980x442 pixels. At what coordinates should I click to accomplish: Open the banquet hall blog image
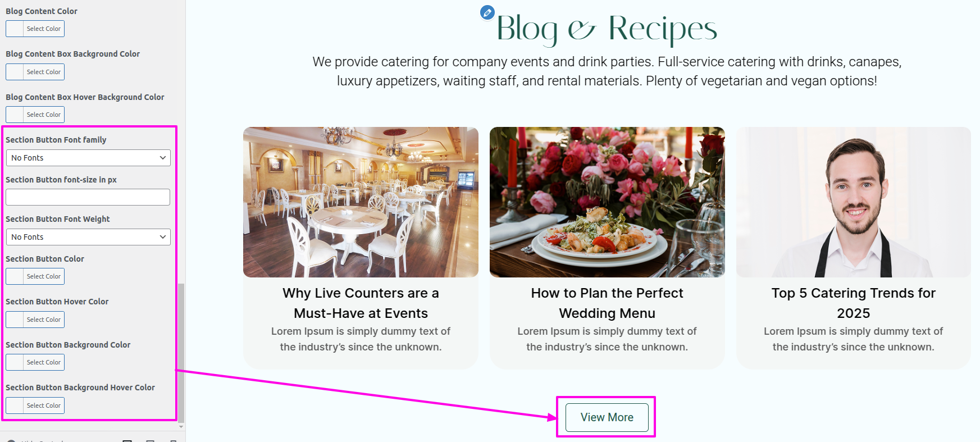click(361, 202)
